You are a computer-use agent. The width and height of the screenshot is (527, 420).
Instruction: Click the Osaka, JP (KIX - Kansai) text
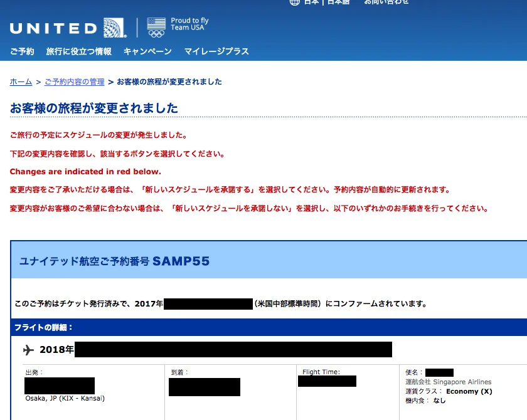(65, 398)
